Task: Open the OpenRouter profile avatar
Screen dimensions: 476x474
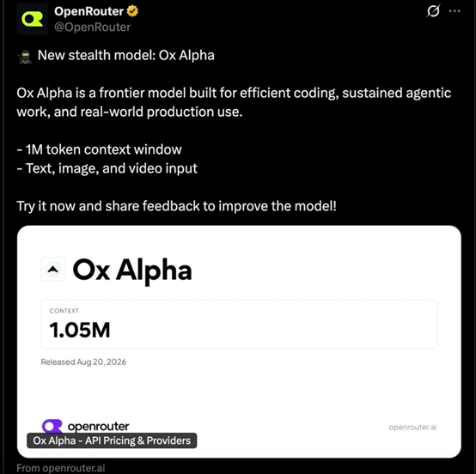Action: pos(32,19)
